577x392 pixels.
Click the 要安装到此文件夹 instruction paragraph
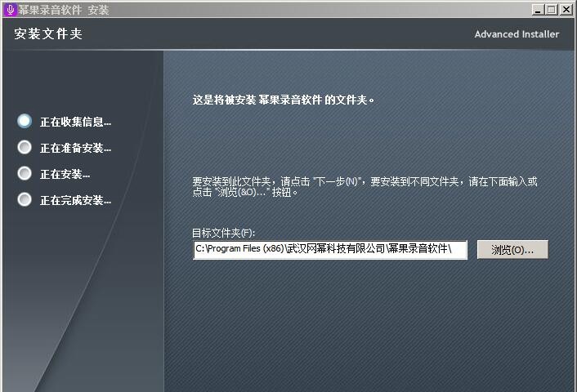click(365, 187)
